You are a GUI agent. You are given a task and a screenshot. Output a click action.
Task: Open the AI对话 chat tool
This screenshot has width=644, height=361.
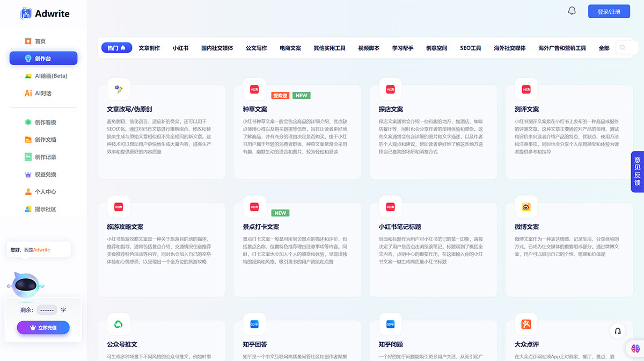click(43, 93)
